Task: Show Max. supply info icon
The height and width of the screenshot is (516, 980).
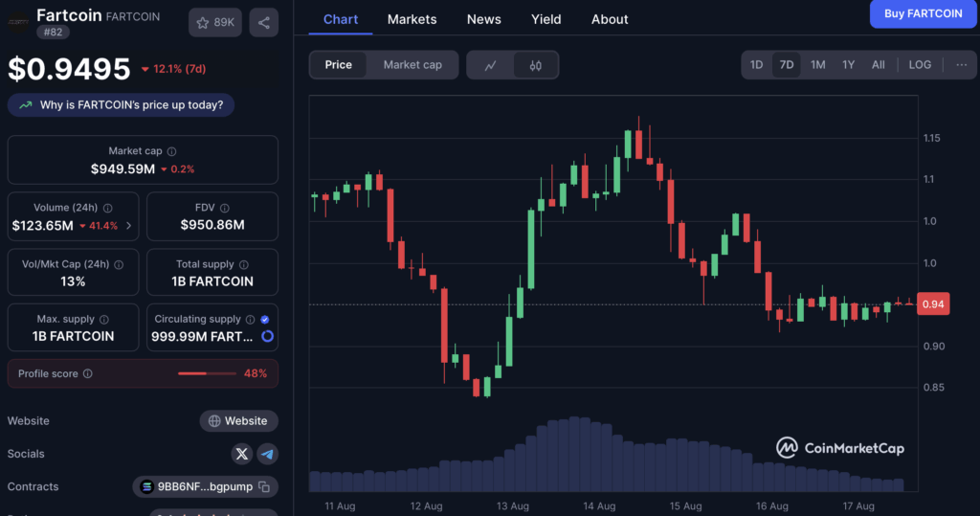Action: point(103,319)
